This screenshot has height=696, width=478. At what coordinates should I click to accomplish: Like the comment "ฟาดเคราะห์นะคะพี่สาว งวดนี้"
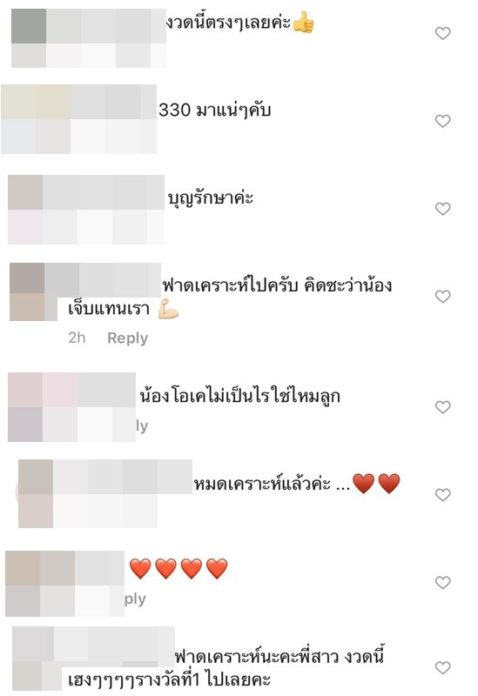[x=442, y=668]
